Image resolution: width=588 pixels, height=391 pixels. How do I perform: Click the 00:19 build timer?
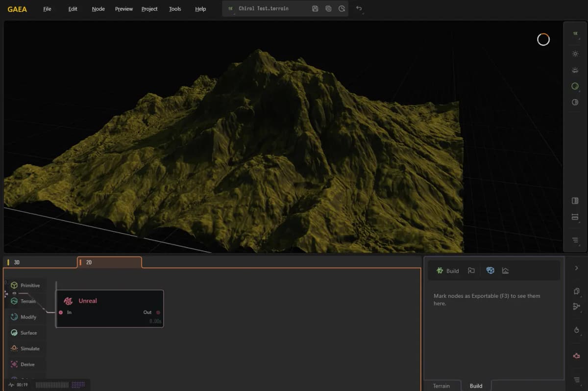[x=22, y=385]
